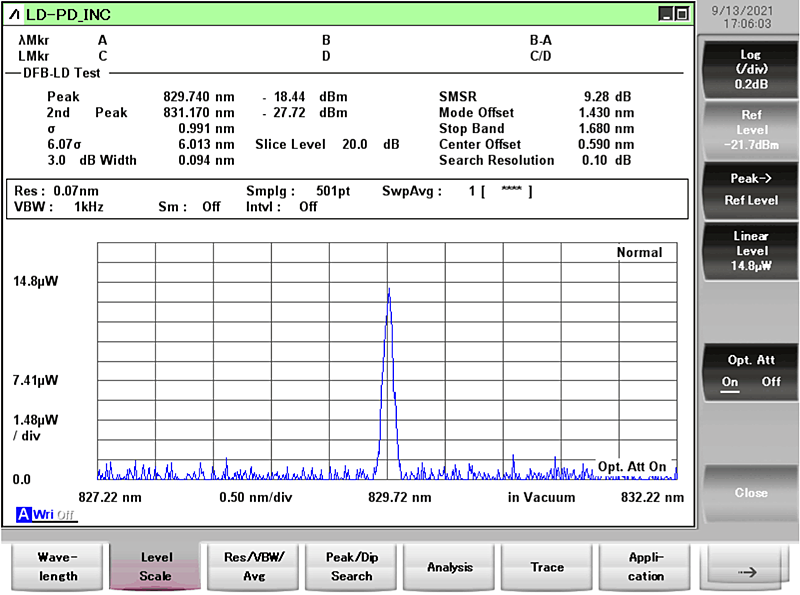Adjust the Ref Level -21.7dBm softkey
The height and width of the screenshot is (595, 800).
click(751, 130)
